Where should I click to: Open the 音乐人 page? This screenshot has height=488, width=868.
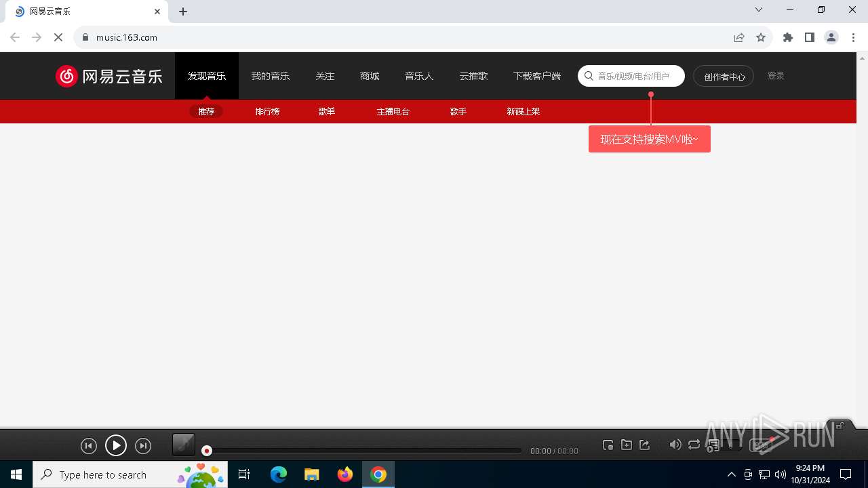pos(419,76)
